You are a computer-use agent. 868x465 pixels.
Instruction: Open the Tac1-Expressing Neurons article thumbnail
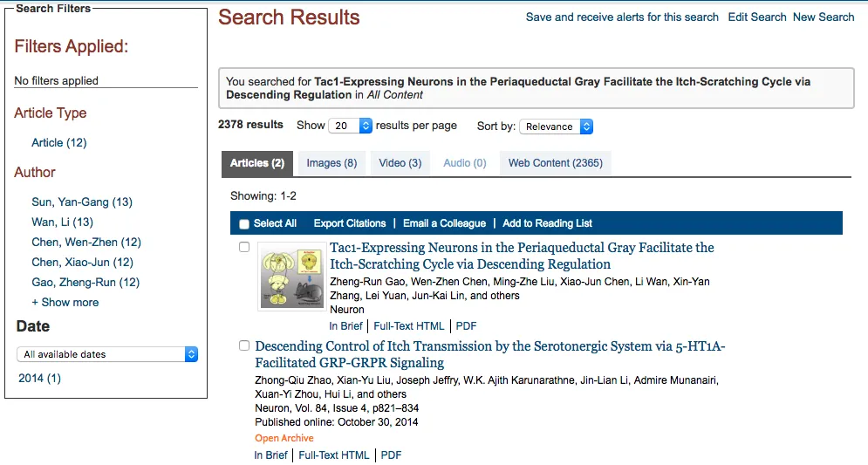(x=291, y=277)
